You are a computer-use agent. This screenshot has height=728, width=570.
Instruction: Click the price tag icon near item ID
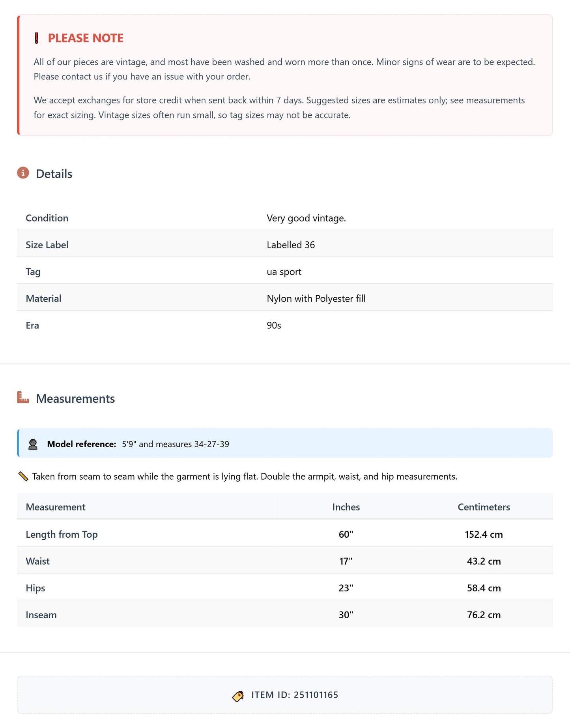pos(238,696)
